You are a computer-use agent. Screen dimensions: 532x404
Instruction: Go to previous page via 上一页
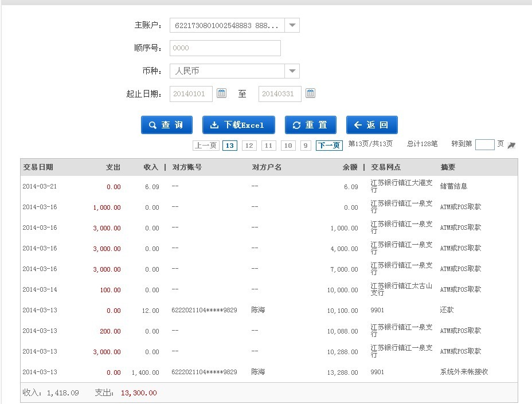pyautogui.click(x=206, y=146)
